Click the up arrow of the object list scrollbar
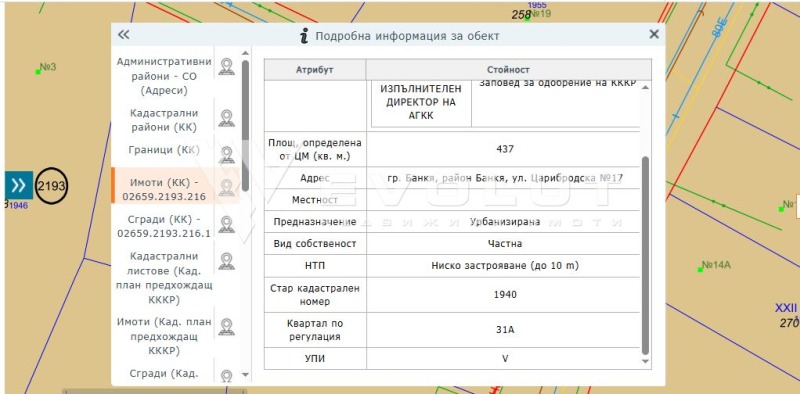This screenshot has height=394, width=800. point(245,53)
